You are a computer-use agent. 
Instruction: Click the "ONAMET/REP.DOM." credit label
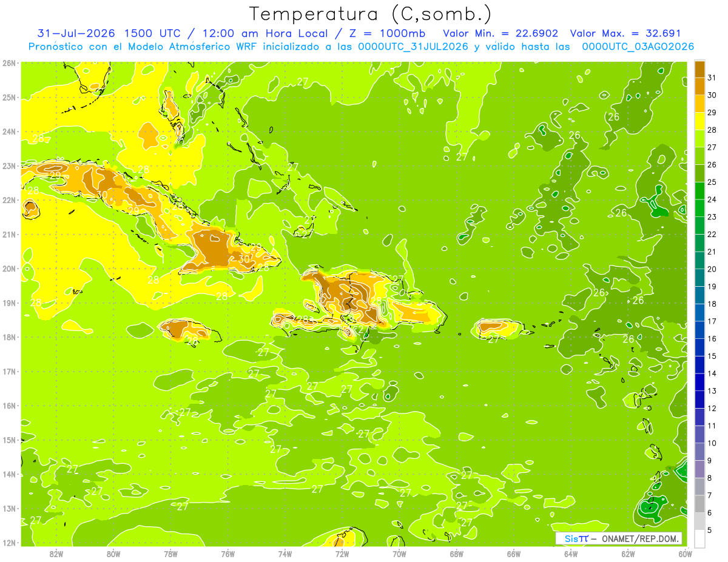[x=639, y=538]
